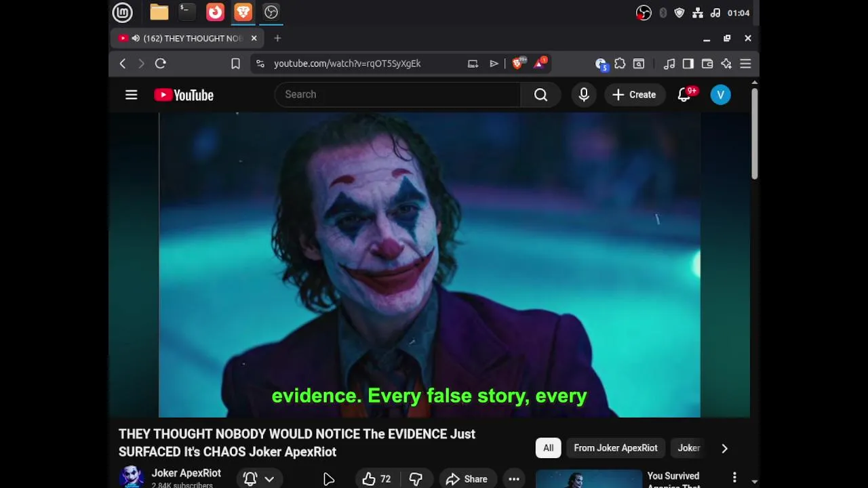The image size is (868, 488).
Task: Open the Create button
Action: pos(635,95)
